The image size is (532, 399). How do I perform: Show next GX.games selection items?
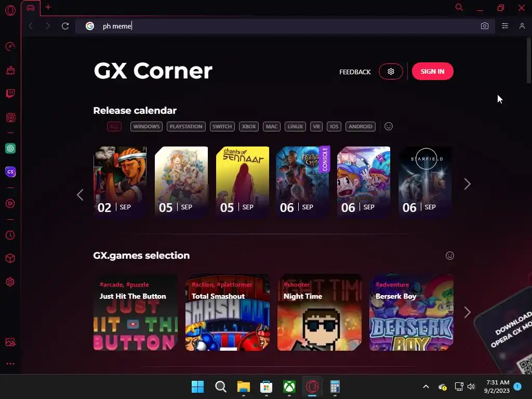point(467,312)
